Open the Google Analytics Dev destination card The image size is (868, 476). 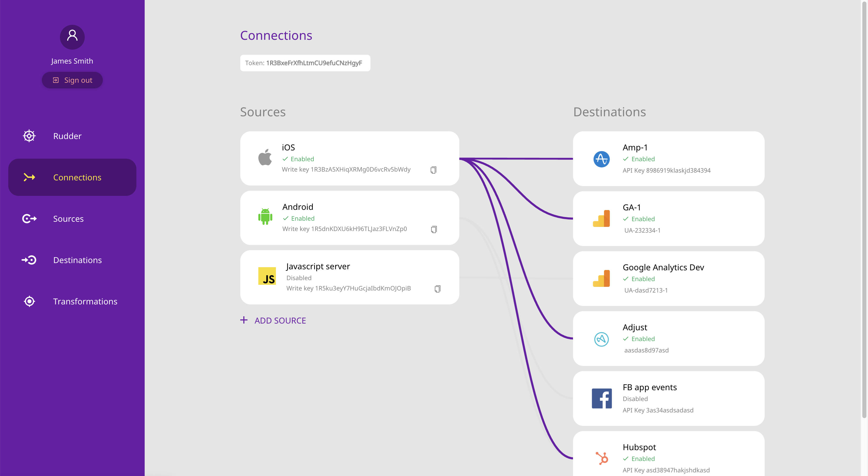click(x=668, y=279)
